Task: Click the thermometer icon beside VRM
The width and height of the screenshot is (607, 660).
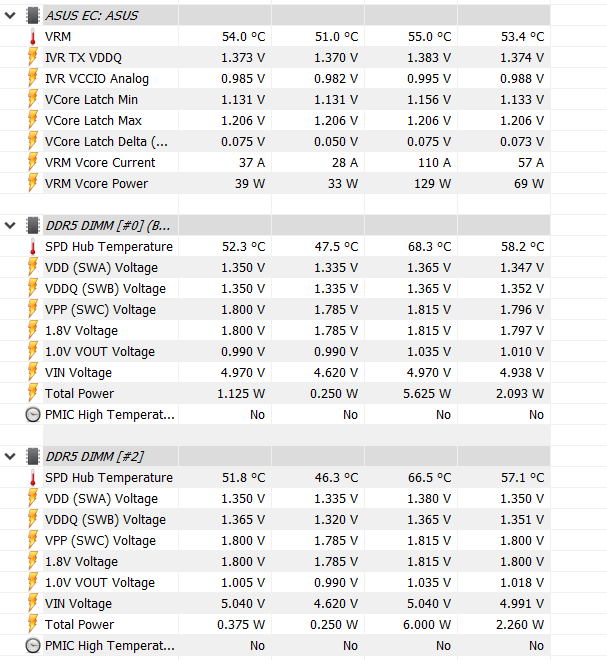Action: point(33,37)
